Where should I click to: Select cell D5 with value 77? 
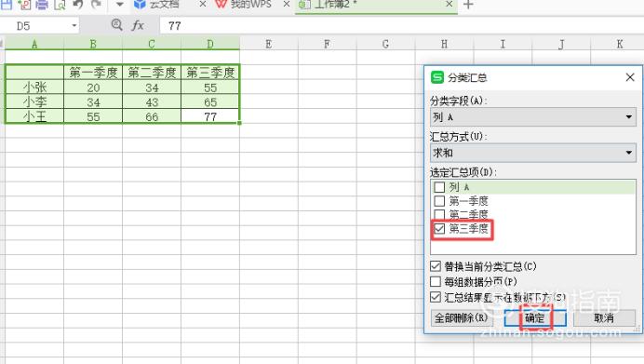coord(210,116)
